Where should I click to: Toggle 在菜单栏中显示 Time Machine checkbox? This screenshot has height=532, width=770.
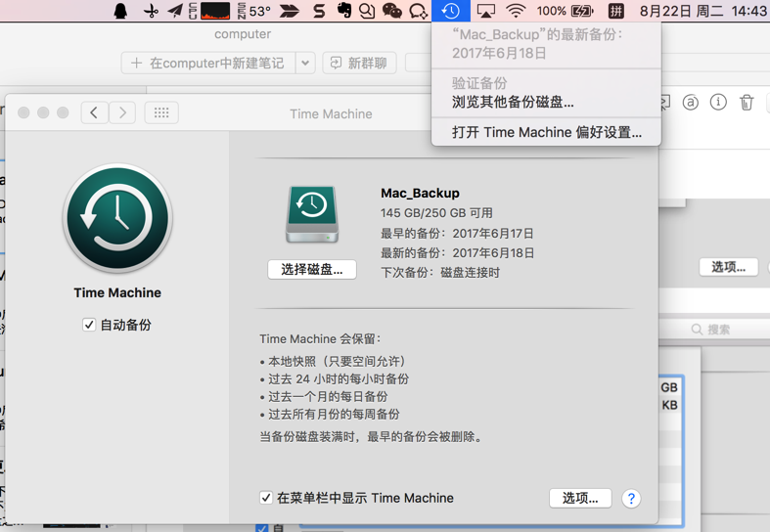click(x=266, y=498)
